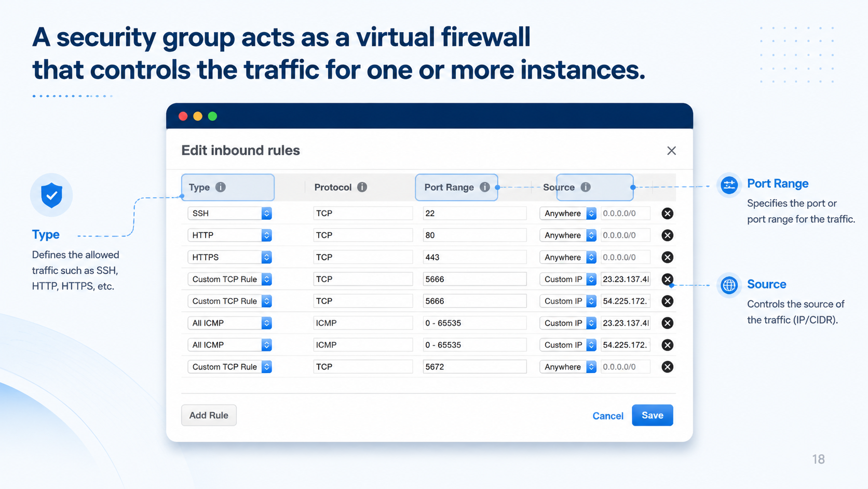Click the red window close dot
The width and height of the screenshot is (868, 489).
pyautogui.click(x=183, y=116)
